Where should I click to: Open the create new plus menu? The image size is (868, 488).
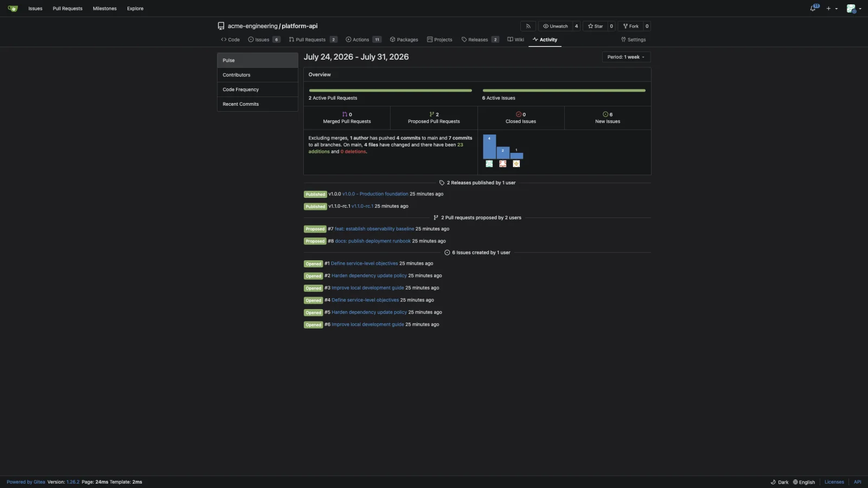[x=832, y=9]
